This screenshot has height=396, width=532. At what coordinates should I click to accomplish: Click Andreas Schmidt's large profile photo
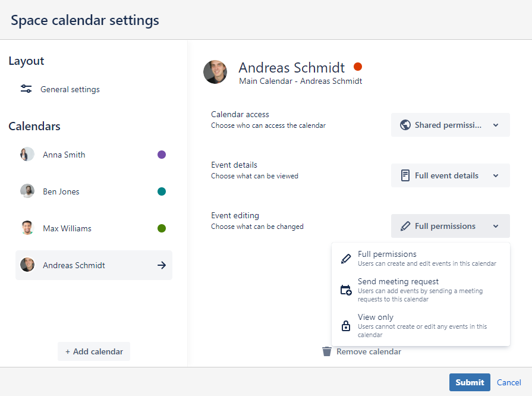[215, 72]
